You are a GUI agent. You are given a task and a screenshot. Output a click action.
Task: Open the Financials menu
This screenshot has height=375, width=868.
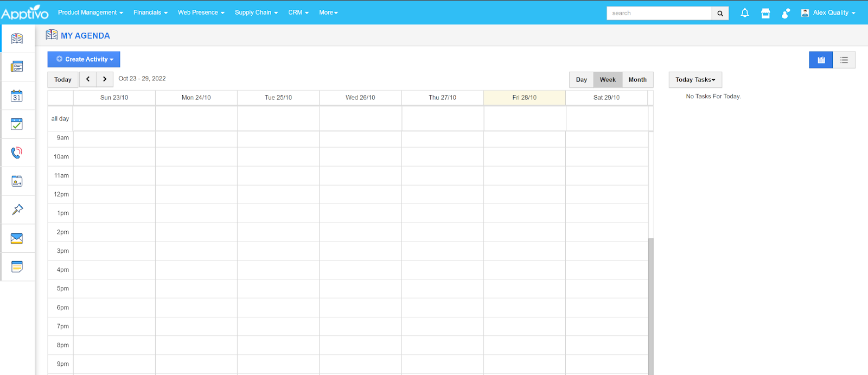150,12
